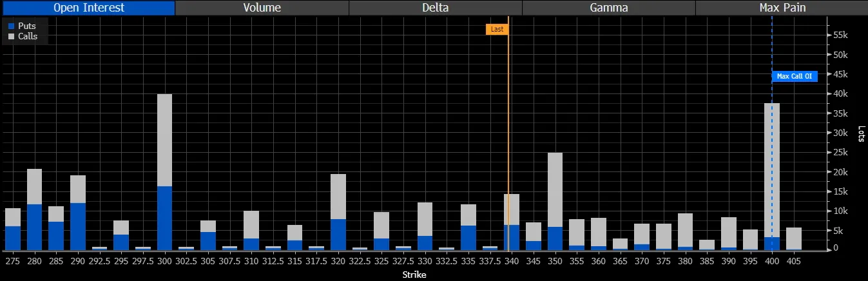This screenshot has height=281, width=868.
Task: Click the 'Puts' legend text
Action: click(27, 26)
